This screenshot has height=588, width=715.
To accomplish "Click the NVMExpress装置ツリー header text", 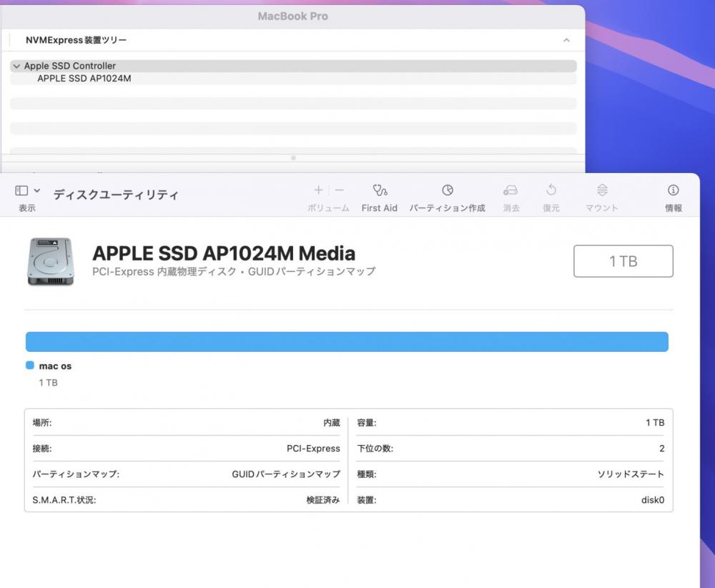I will [x=76, y=40].
